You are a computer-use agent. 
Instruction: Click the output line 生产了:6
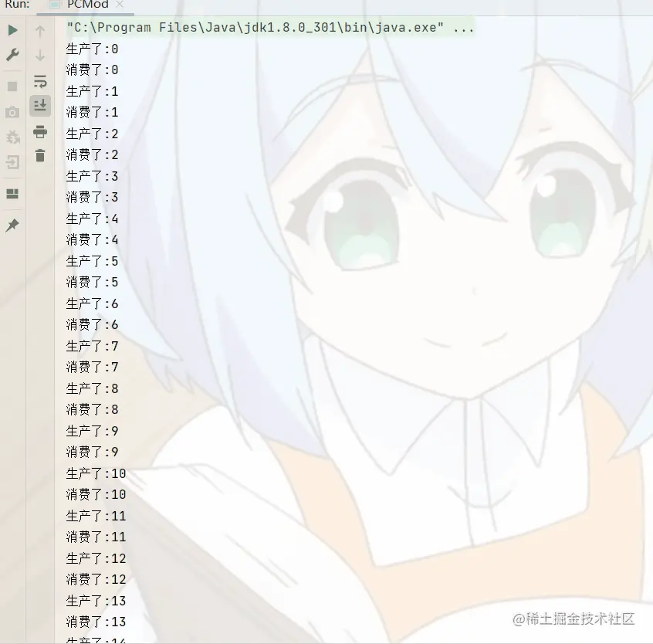pos(92,304)
